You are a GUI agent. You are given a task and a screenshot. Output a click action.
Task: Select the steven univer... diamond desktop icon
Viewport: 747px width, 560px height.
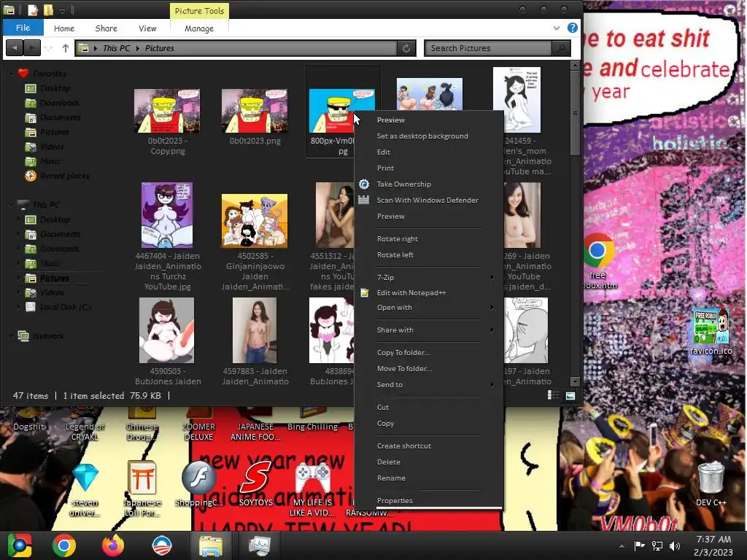click(x=85, y=488)
